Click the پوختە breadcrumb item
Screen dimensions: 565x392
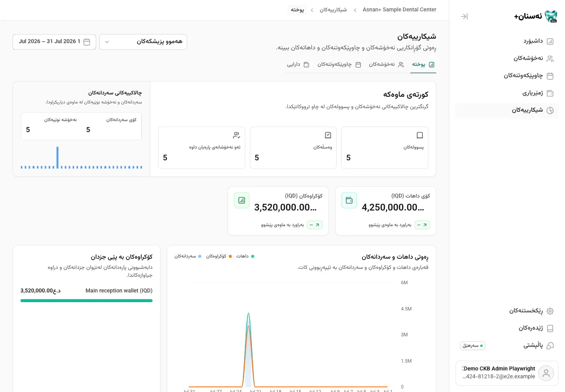pos(297,9)
